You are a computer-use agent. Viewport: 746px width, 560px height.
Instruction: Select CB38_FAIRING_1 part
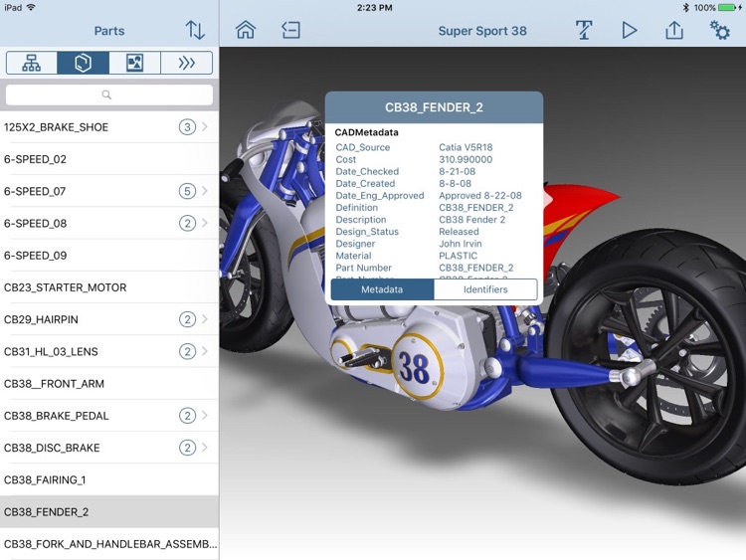tap(109, 479)
